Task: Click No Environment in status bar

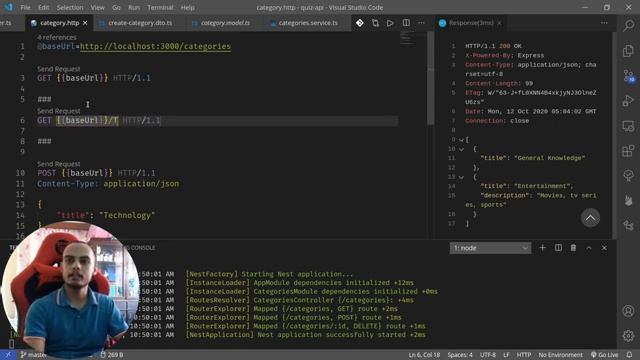Action: 560,355
